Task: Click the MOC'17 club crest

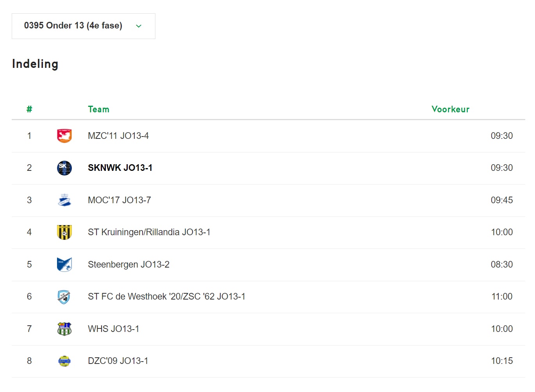Action: [x=64, y=200]
